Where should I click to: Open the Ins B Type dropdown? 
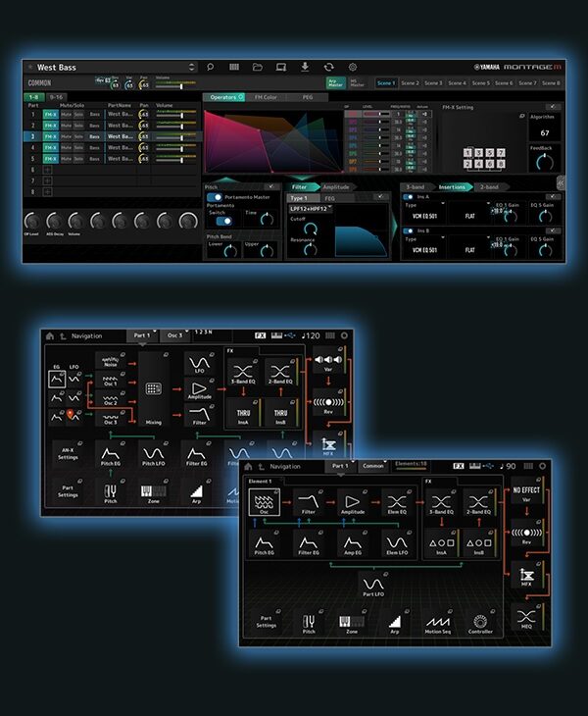[x=424, y=247]
